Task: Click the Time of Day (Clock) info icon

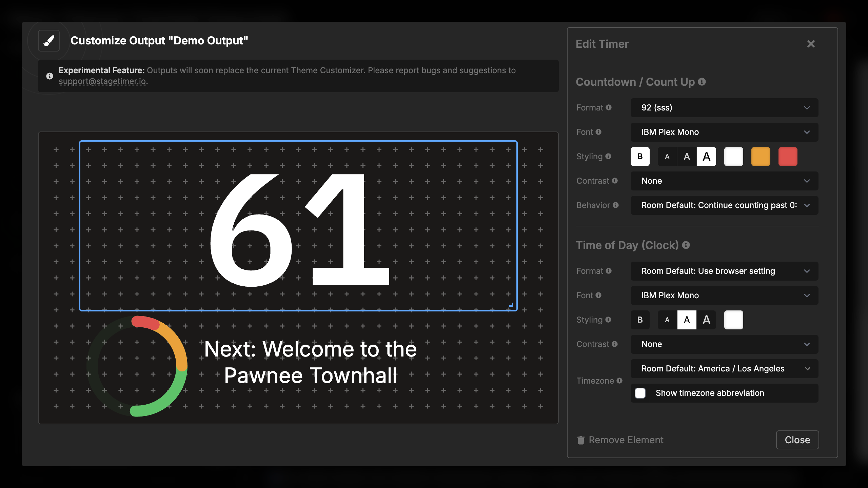Action: point(686,245)
